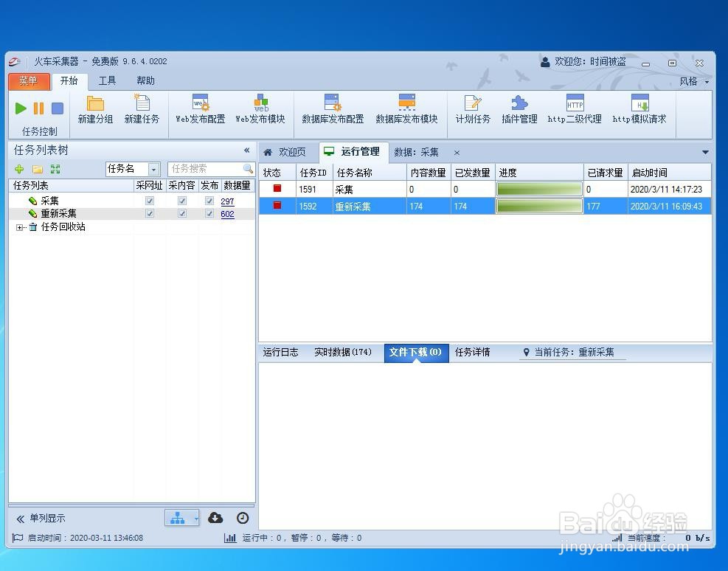Open the 菜单 menu

[x=29, y=81]
